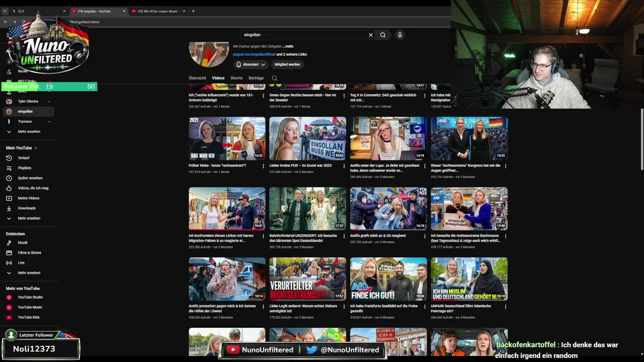Screen dimensions: 644x362
Task: Open eingollan subscription in sidebar
Action: tap(29, 112)
